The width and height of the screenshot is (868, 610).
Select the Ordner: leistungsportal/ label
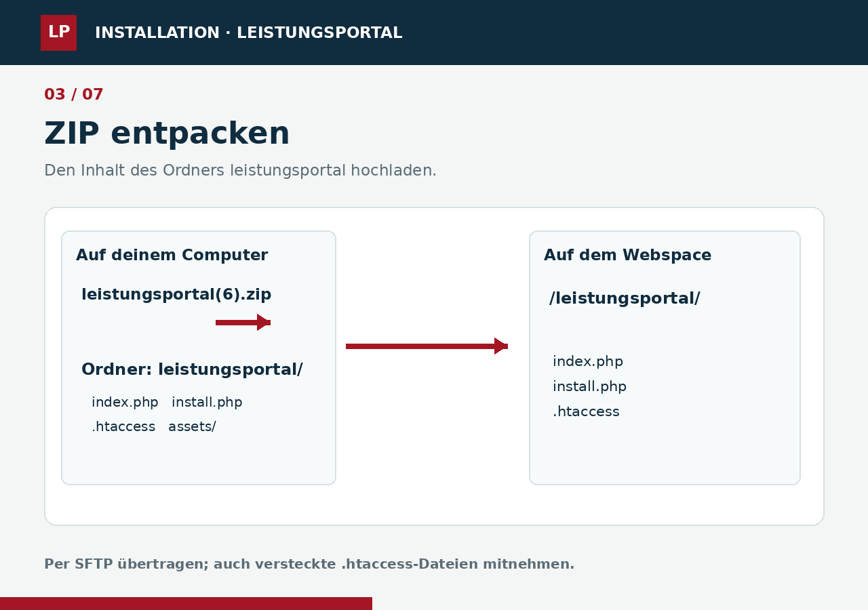(x=192, y=369)
